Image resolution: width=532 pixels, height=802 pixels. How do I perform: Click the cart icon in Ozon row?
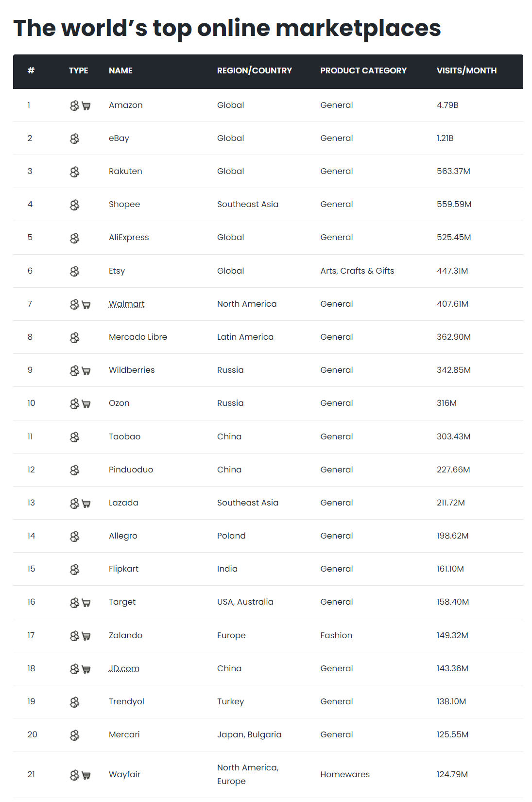pos(86,404)
